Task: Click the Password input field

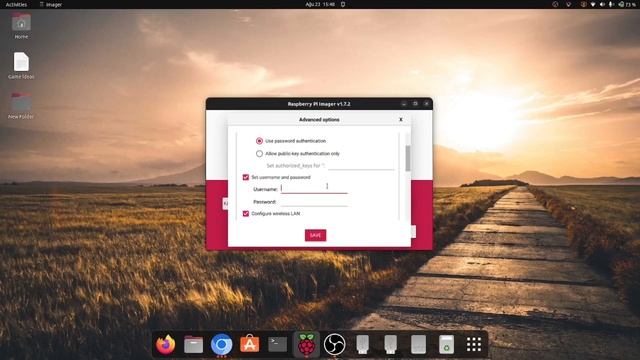Action: (314, 201)
